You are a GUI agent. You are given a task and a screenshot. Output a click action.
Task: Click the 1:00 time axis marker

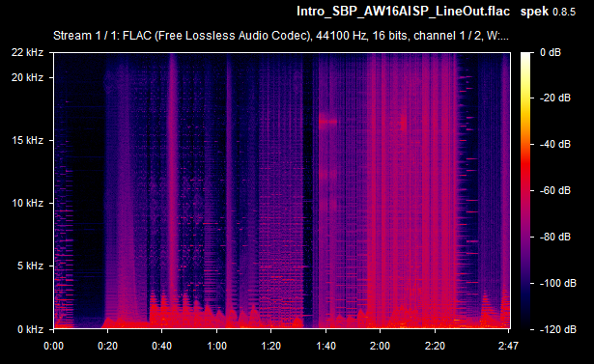[216, 347]
